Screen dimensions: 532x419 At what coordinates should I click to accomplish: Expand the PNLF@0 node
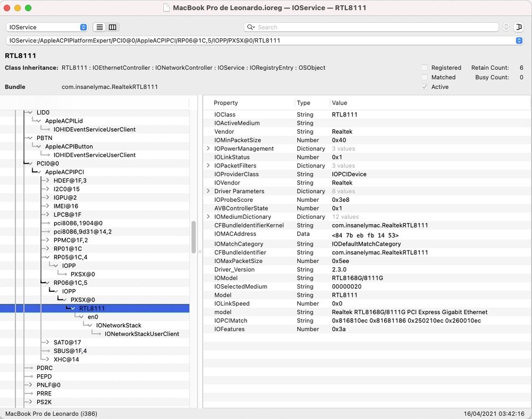(x=31, y=385)
